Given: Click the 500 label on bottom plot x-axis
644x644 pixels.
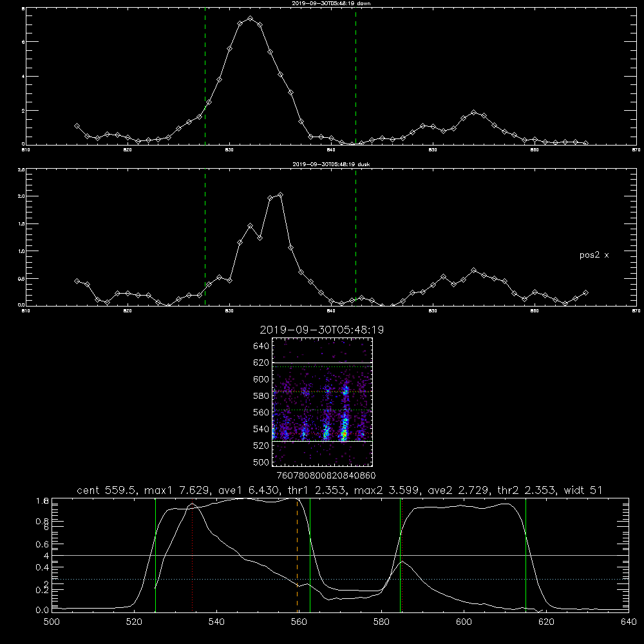Looking at the screenshot, I should pyautogui.click(x=52, y=622).
